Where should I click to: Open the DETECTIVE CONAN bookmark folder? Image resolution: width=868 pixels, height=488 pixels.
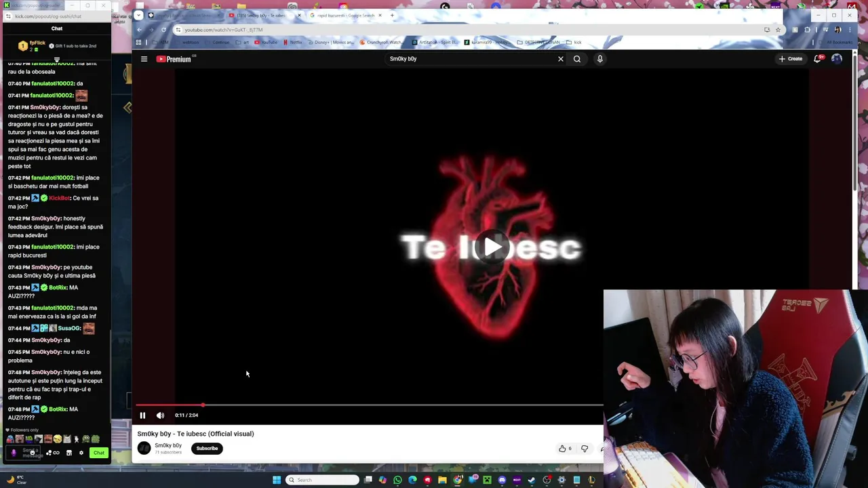tap(538, 42)
